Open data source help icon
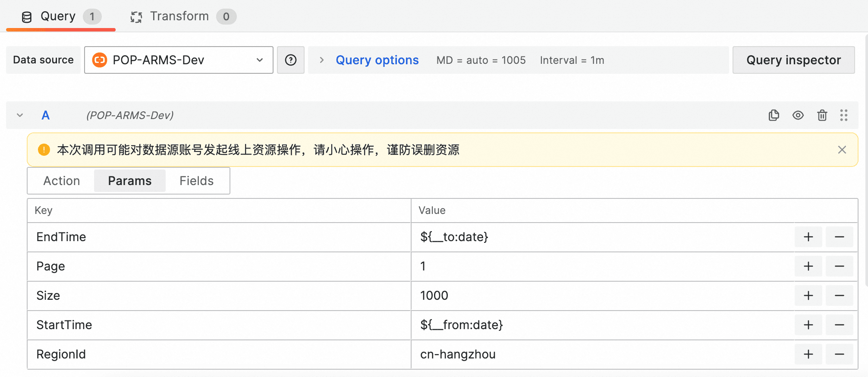 [291, 60]
